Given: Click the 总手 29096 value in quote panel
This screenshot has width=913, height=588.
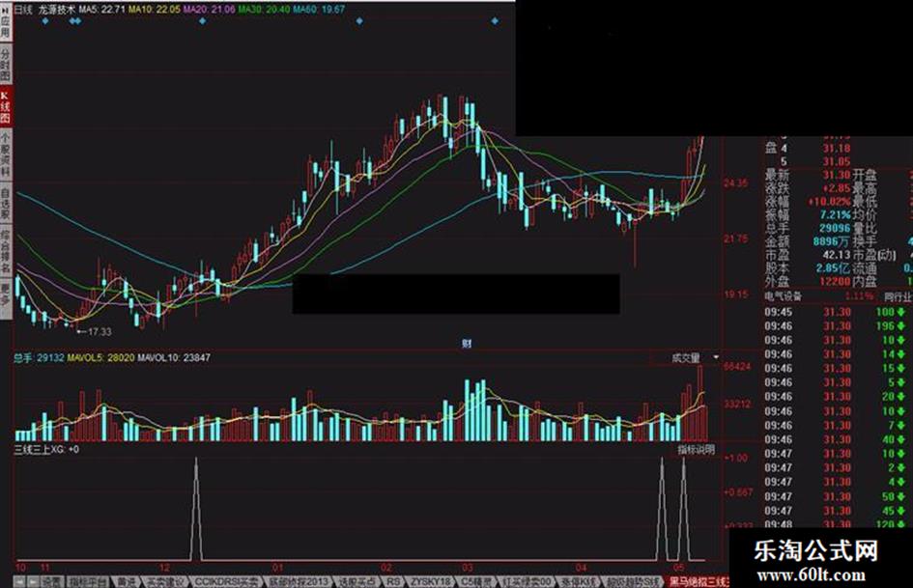Looking at the screenshot, I should pos(835,228).
